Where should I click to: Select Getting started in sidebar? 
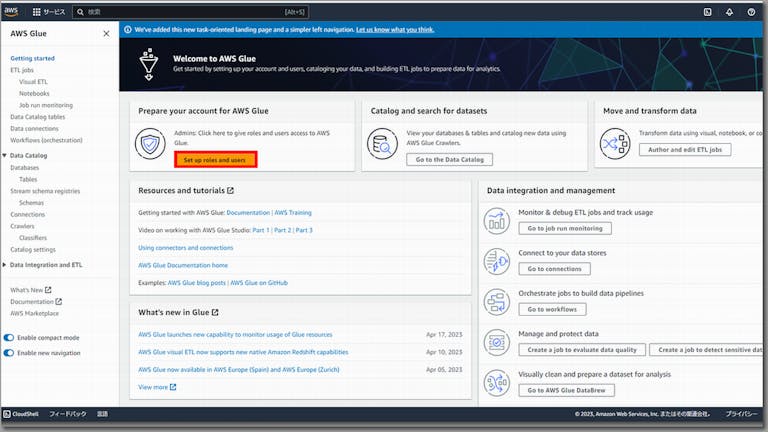[x=32, y=58]
